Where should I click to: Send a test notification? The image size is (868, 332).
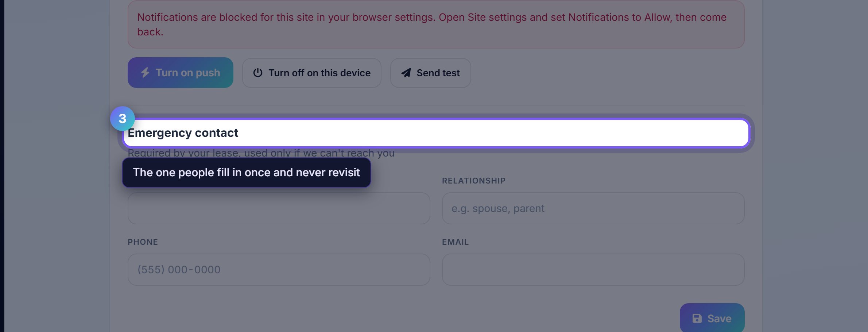pyautogui.click(x=430, y=73)
